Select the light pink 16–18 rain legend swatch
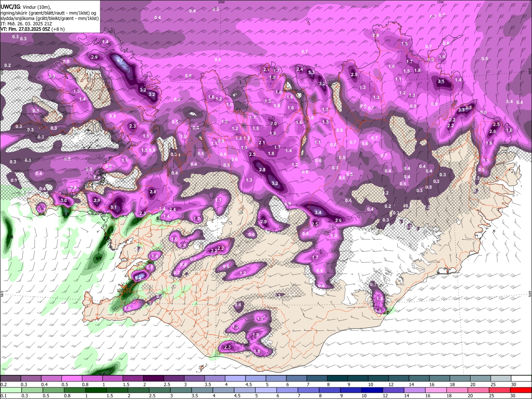532x399 pixels. click(x=436, y=390)
